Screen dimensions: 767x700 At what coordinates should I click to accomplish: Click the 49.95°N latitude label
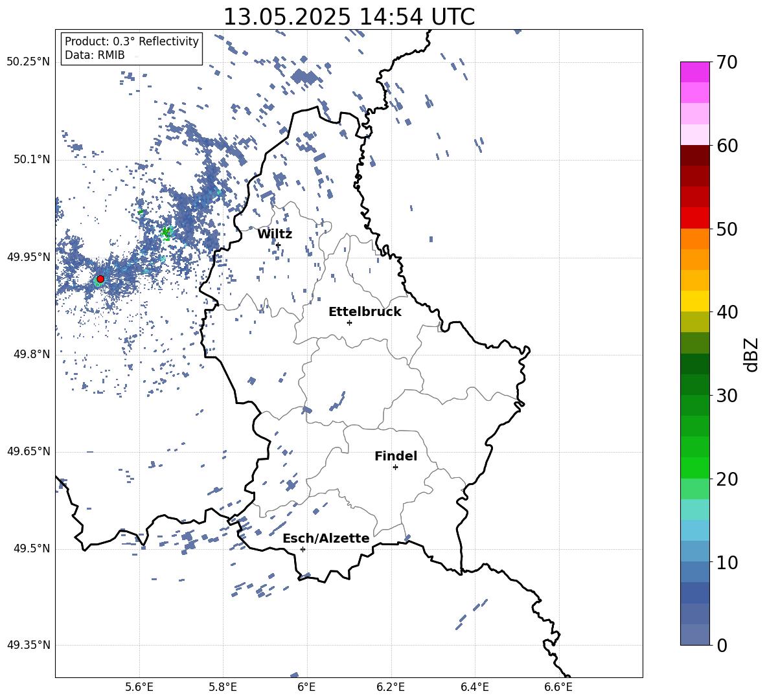point(29,256)
